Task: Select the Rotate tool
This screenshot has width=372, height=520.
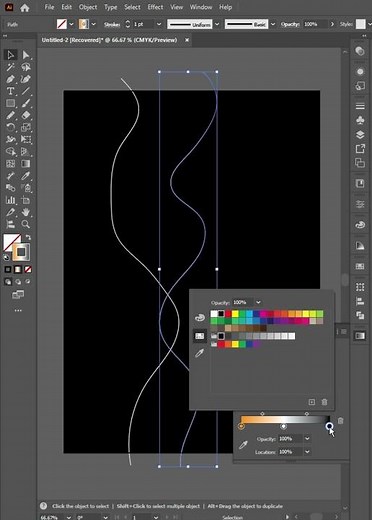Action: tap(11, 127)
